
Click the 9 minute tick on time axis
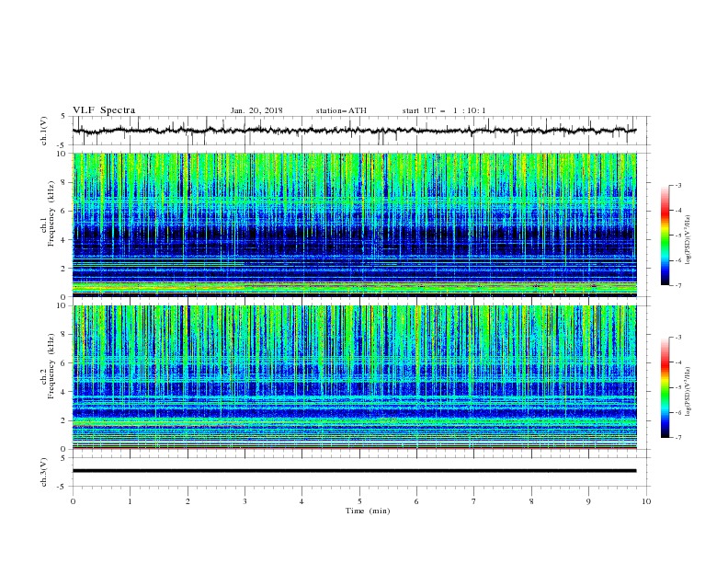(x=588, y=501)
